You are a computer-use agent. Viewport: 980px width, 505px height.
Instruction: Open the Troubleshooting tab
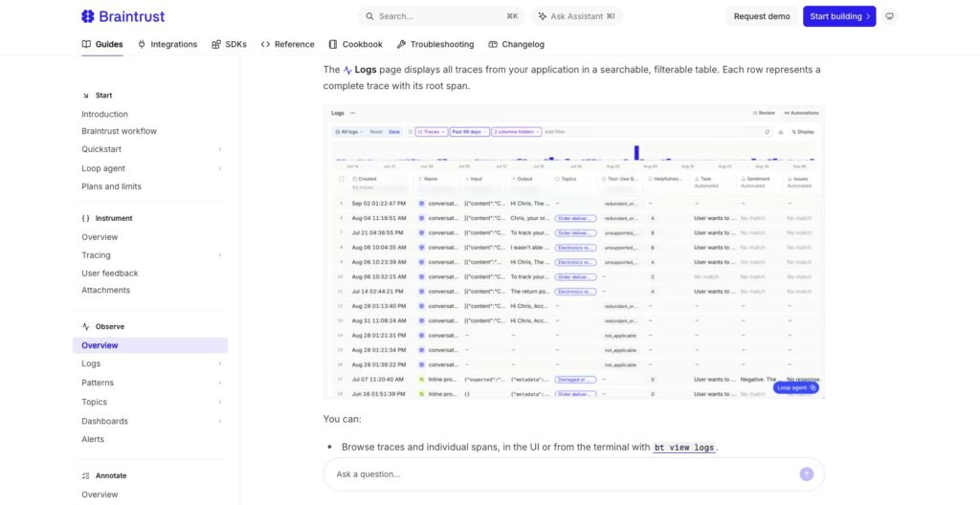click(435, 44)
